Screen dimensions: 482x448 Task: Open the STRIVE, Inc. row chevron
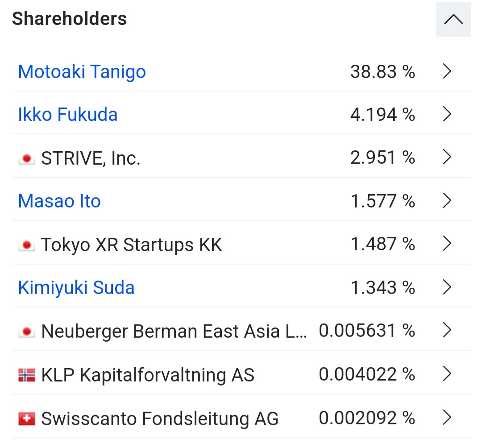tap(447, 158)
